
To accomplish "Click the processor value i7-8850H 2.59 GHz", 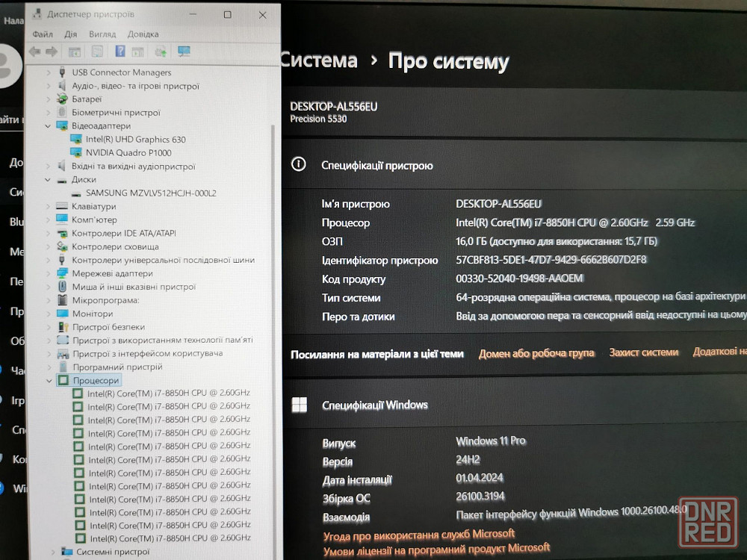I will [x=575, y=223].
